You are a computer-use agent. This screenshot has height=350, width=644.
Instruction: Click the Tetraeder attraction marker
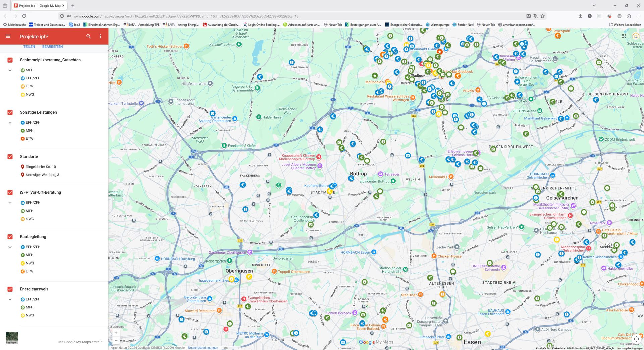point(380,174)
